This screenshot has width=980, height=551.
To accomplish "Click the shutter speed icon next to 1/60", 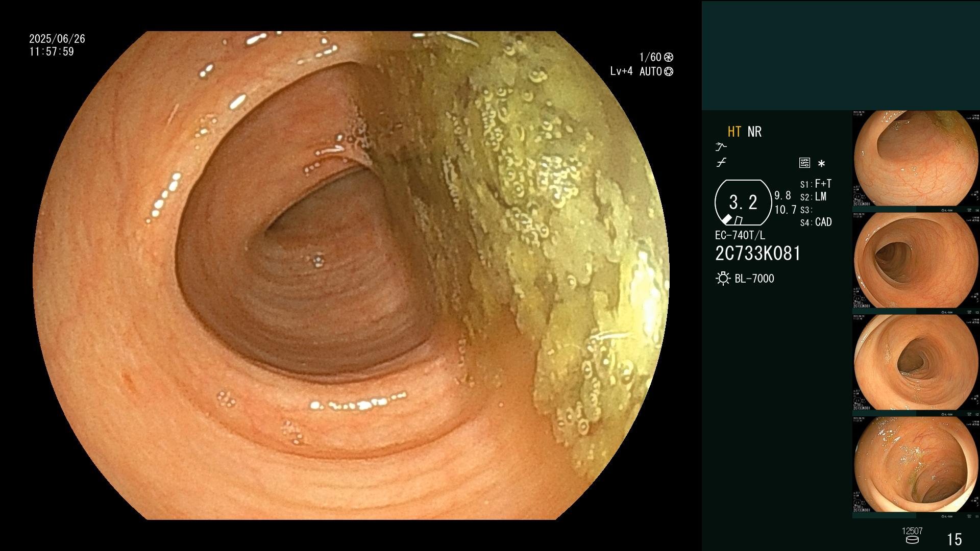I will [x=669, y=57].
